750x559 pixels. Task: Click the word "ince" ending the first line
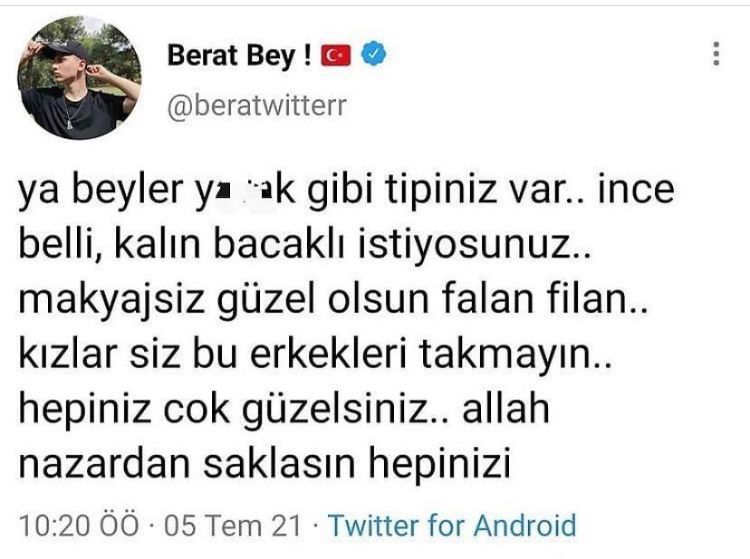coord(636,190)
